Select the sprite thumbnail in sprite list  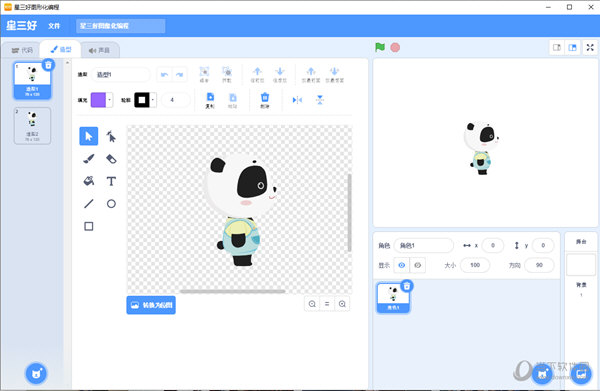click(393, 298)
